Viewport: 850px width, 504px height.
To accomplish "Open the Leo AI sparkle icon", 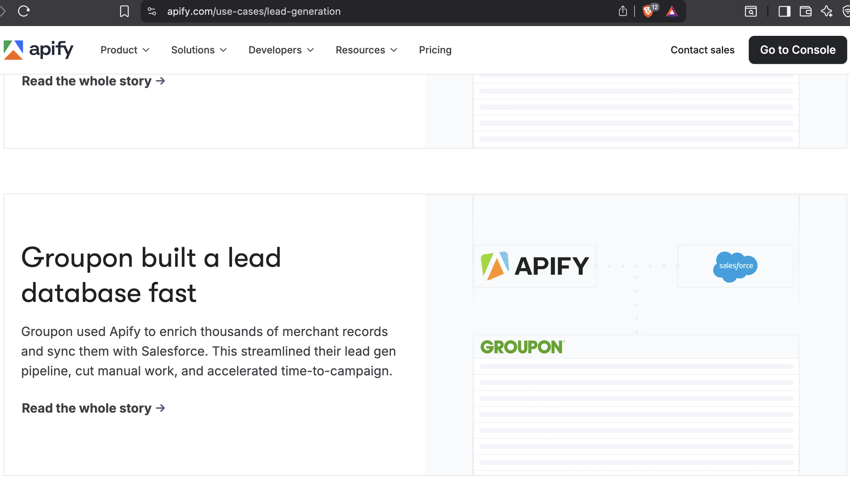I will pyautogui.click(x=826, y=12).
